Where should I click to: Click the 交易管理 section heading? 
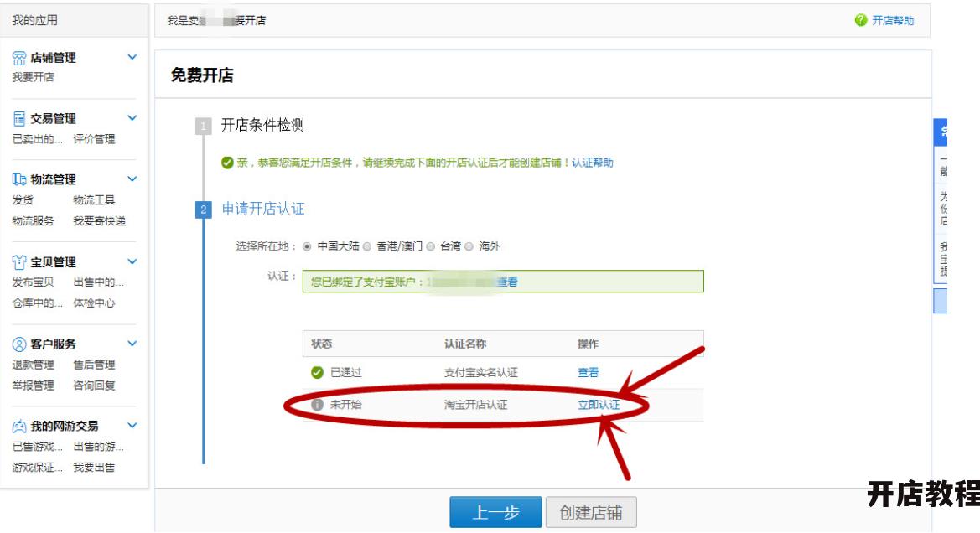[x=53, y=119]
